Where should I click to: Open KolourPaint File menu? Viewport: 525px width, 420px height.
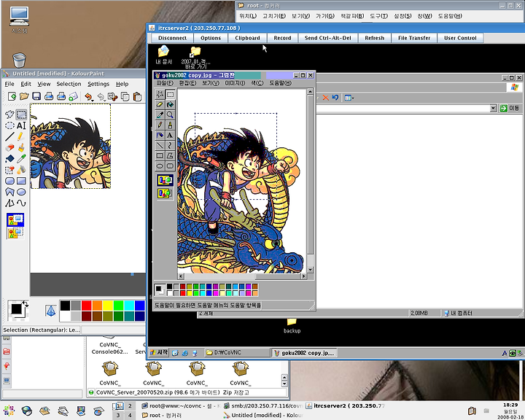click(9, 84)
